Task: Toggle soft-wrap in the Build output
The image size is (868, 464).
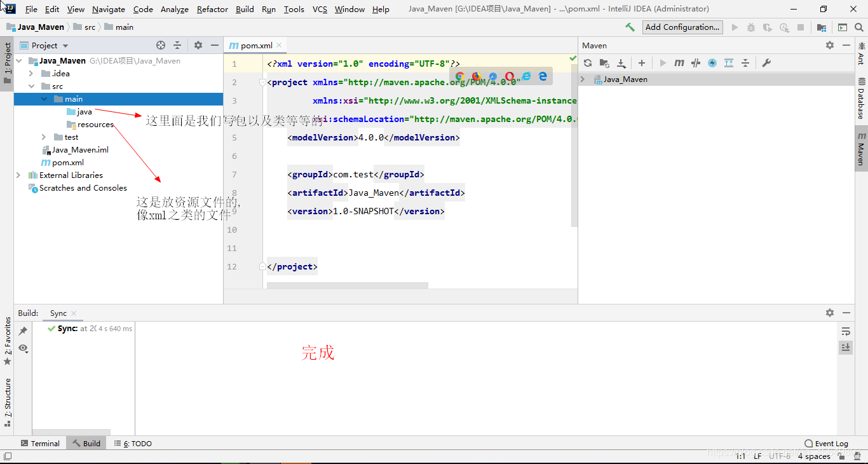Action: (845, 331)
